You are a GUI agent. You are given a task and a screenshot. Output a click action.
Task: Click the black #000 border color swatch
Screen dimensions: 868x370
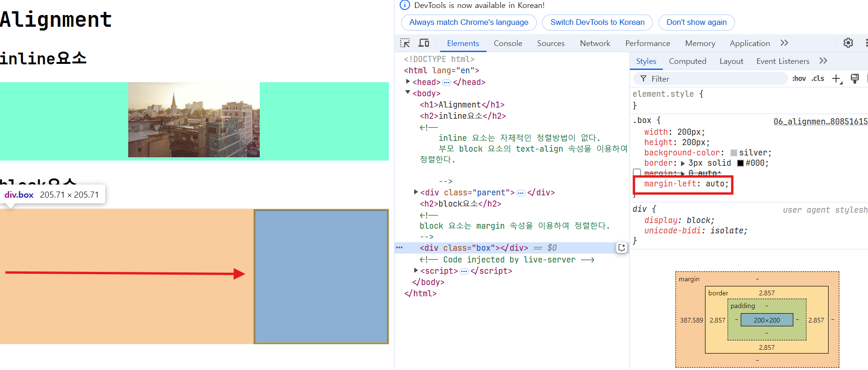740,163
